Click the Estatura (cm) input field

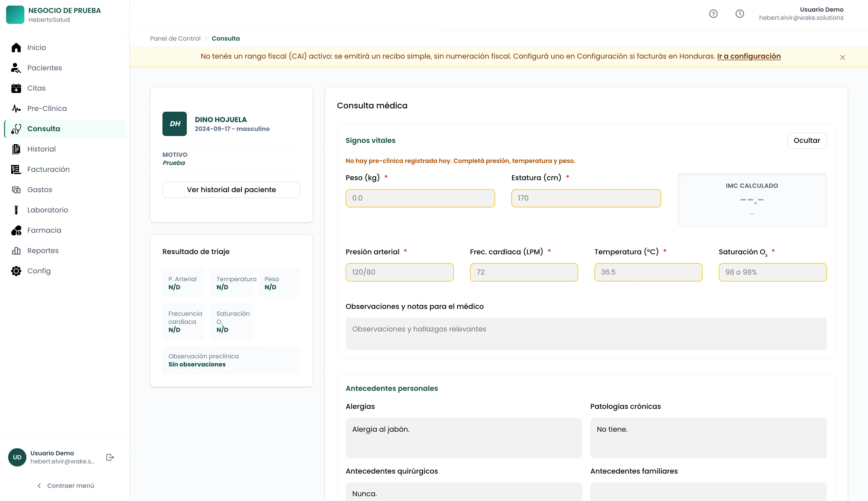coord(586,198)
